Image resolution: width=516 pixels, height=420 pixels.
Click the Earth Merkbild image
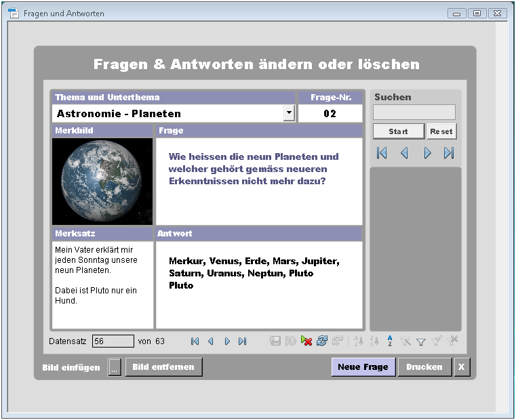tap(102, 182)
